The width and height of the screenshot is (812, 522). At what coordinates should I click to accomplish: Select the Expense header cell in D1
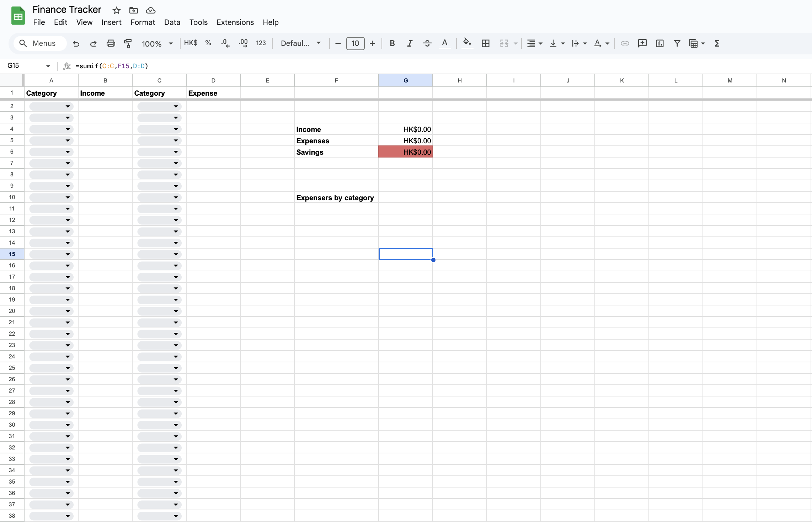pyautogui.click(x=213, y=93)
